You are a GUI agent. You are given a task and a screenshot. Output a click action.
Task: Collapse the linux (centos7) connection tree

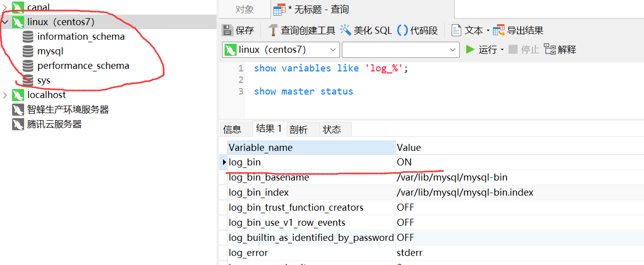[x=5, y=22]
